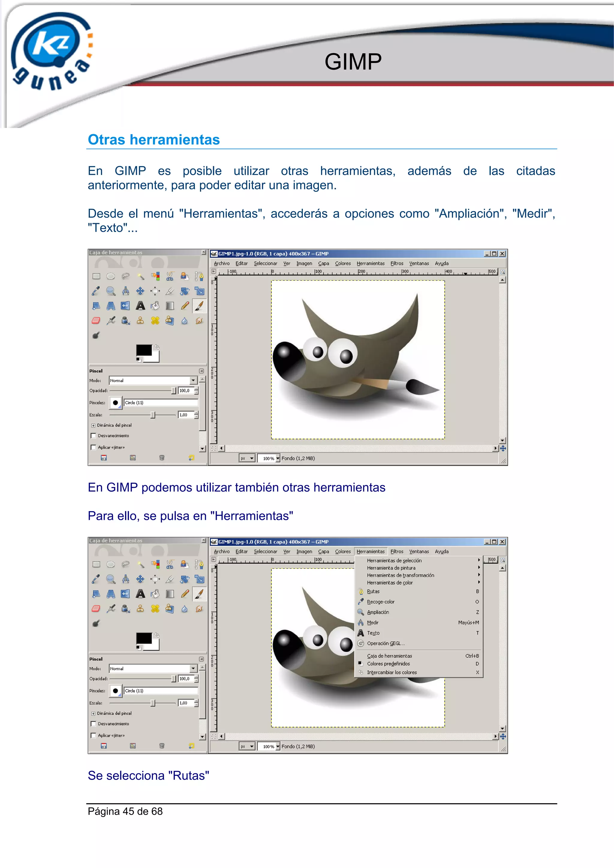Select the Move tool in upper toolbox
Image resolution: width=614 pixels, height=868 pixels.
140,291
